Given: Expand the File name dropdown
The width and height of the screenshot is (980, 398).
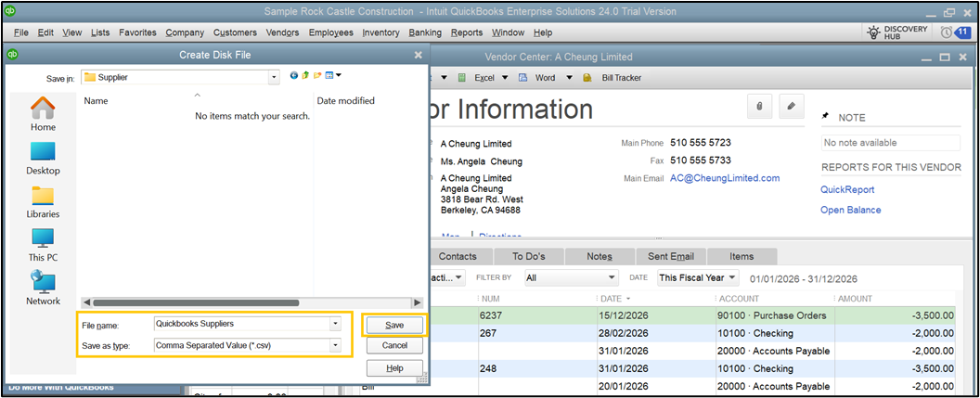Looking at the screenshot, I should [336, 324].
